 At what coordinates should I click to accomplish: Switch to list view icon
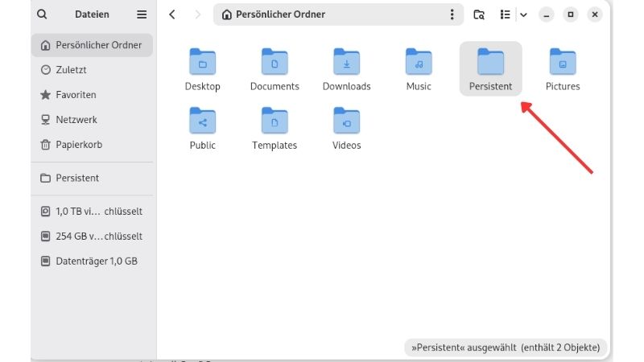click(506, 14)
